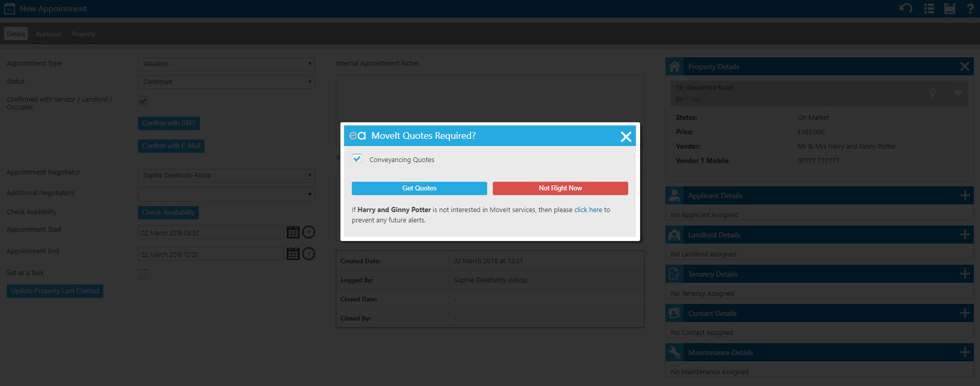The height and width of the screenshot is (386, 980).
Task: Click Update Property Last Contact button
Action: click(55, 291)
